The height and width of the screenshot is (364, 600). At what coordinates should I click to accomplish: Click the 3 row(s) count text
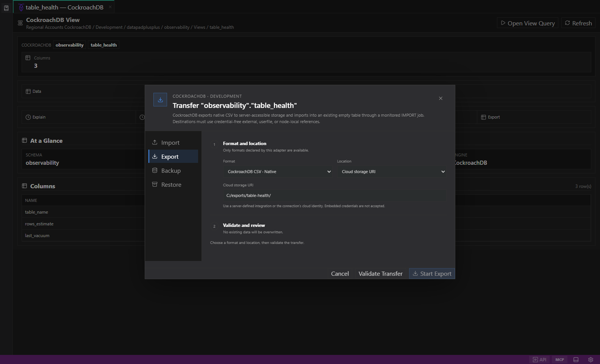583,186
